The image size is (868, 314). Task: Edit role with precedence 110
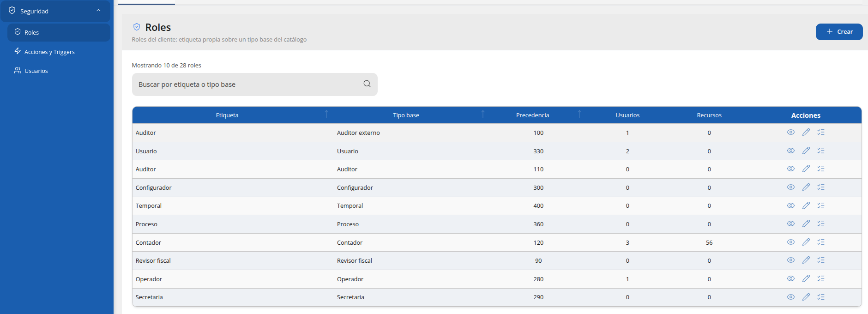click(x=806, y=169)
